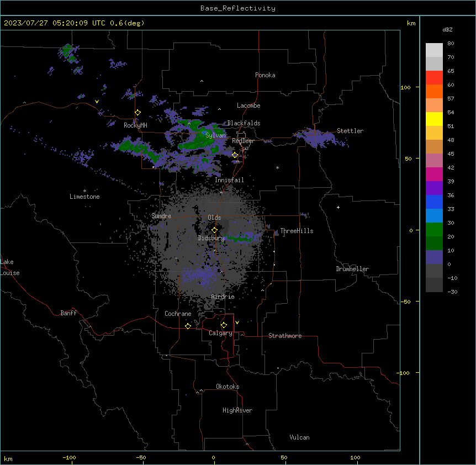Click the Lacombe city label
This screenshot has width=476, height=465.
[248, 105]
